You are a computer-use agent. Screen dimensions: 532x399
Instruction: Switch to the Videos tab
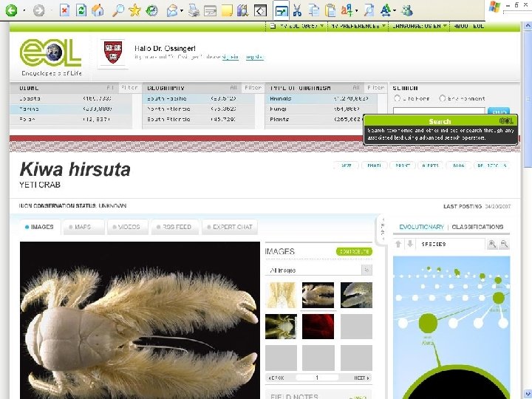point(129,227)
